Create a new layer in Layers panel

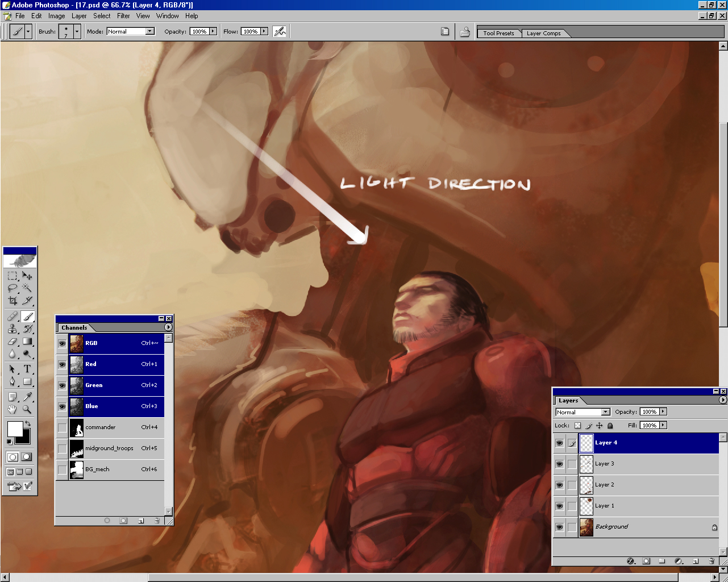(695, 561)
